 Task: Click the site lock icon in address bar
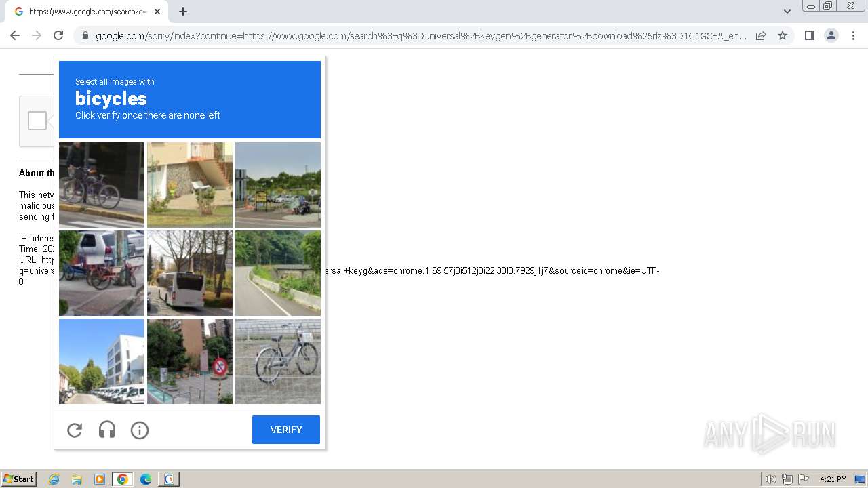coord(85,35)
